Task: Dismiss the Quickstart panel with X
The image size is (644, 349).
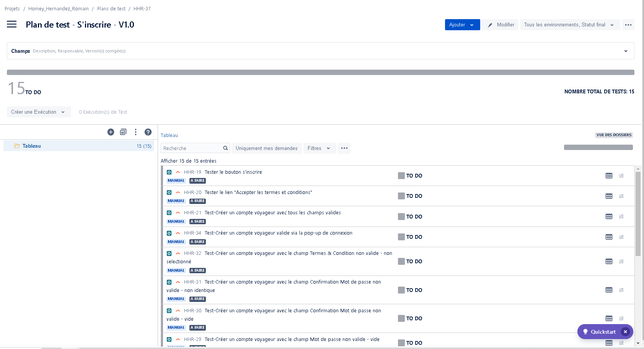Action: 625,332
